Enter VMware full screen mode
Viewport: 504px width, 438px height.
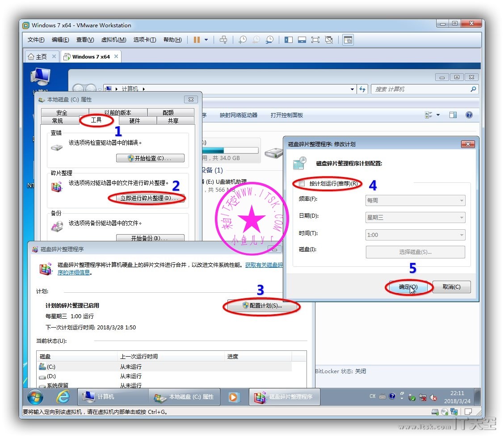pyautogui.click(x=315, y=40)
